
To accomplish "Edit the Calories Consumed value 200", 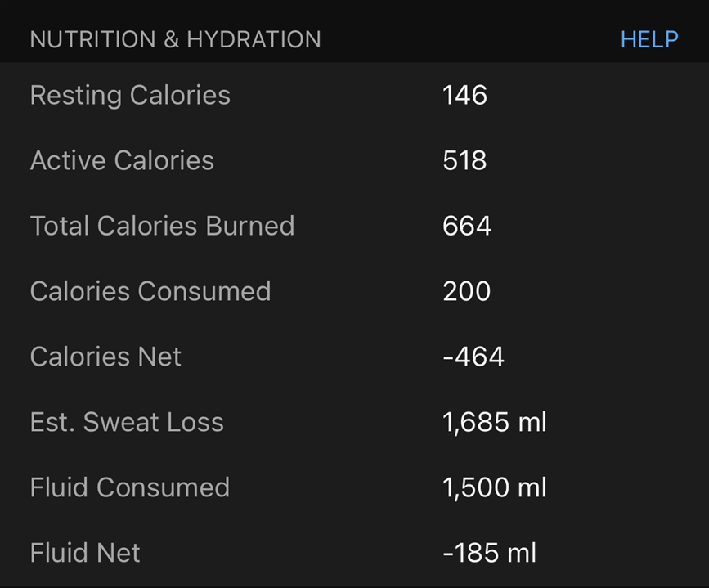I will coord(467,291).
